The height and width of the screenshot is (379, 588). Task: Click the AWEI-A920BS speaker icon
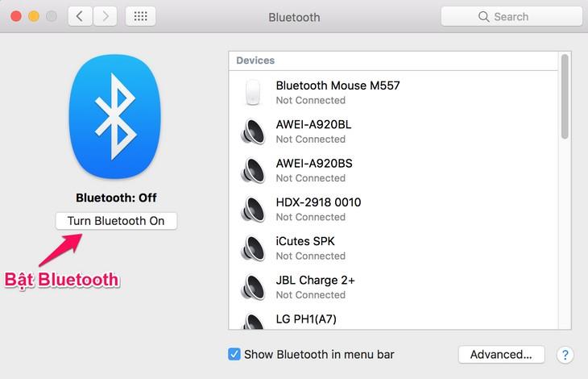coord(253,170)
